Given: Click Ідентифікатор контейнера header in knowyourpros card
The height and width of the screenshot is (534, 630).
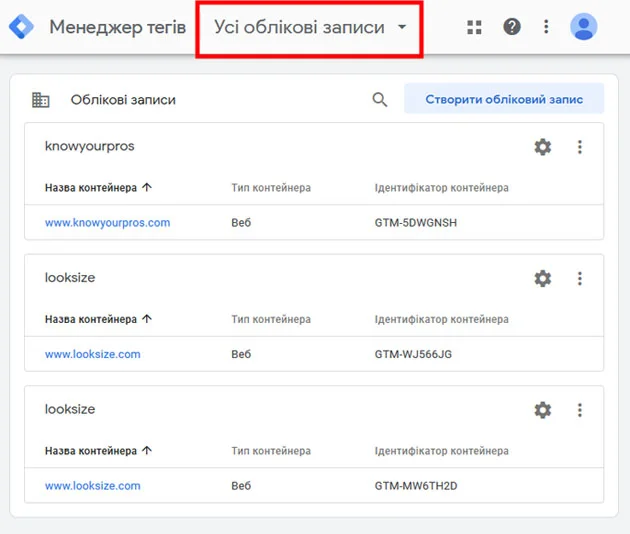Looking at the screenshot, I should [442, 188].
